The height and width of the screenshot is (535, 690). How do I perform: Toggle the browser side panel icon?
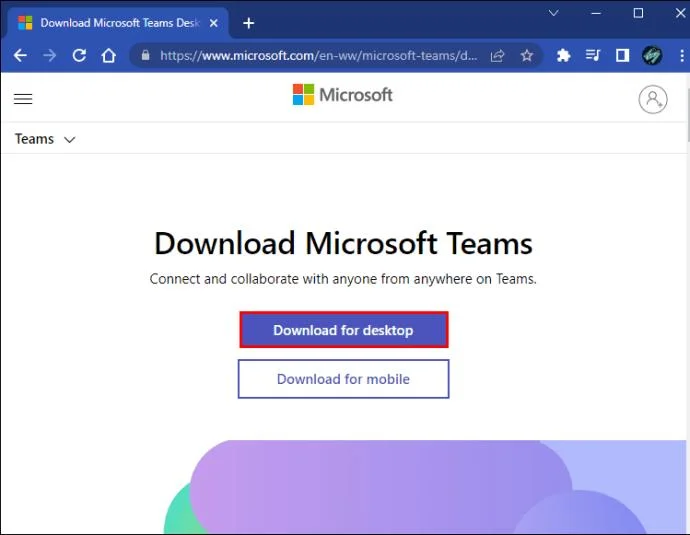click(622, 55)
